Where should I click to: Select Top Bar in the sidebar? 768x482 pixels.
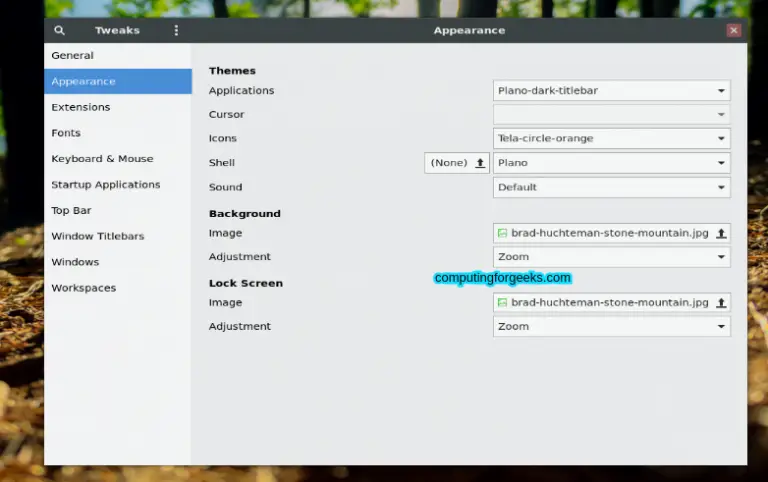pyautogui.click(x=72, y=211)
